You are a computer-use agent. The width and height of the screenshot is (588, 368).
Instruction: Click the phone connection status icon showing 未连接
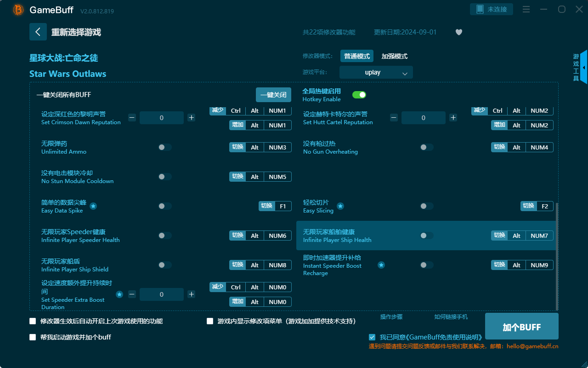point(491,9)
